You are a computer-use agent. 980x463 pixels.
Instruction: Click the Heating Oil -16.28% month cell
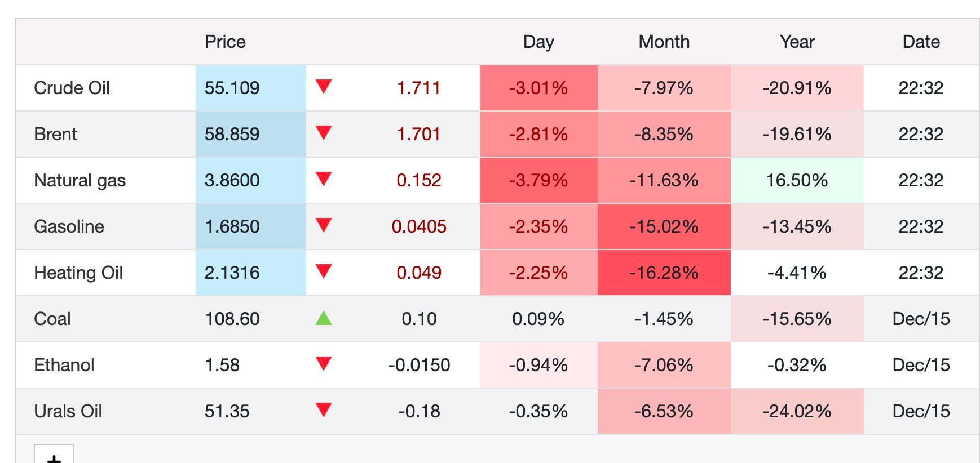point(664,273)
